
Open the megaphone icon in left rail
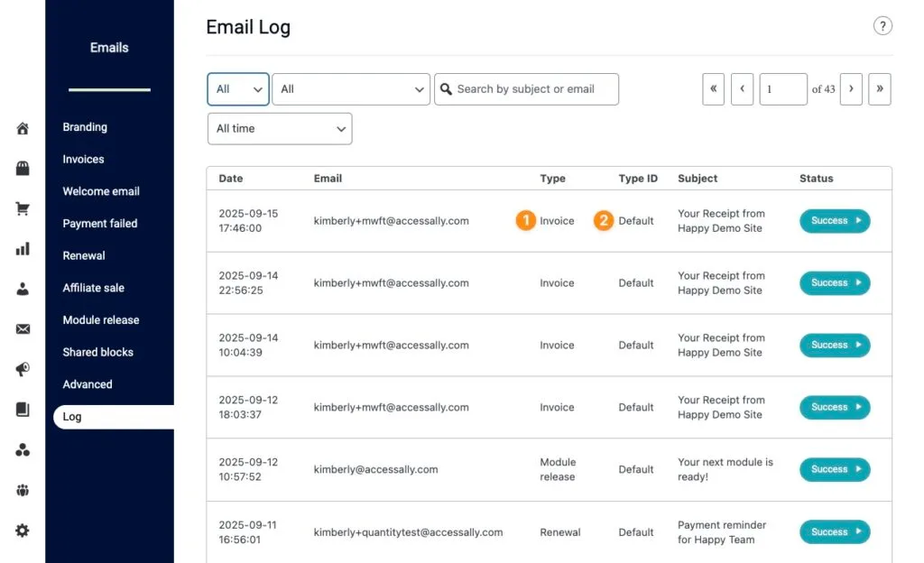pos(23,369)
